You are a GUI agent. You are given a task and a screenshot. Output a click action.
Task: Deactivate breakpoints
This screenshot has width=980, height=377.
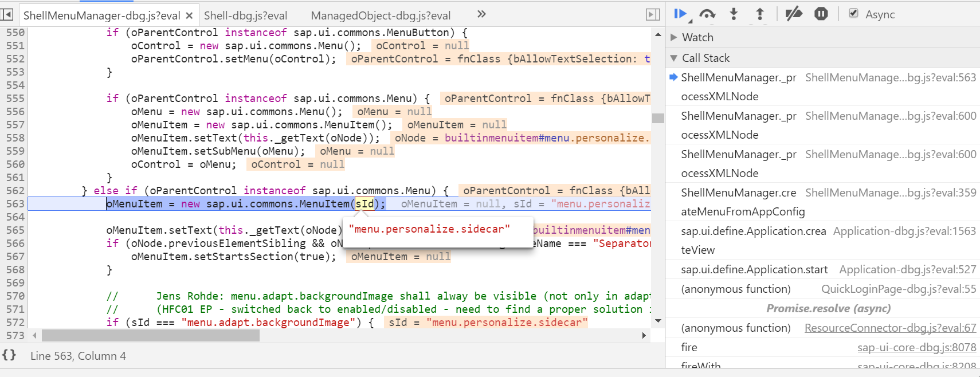[x=794, y=14]
